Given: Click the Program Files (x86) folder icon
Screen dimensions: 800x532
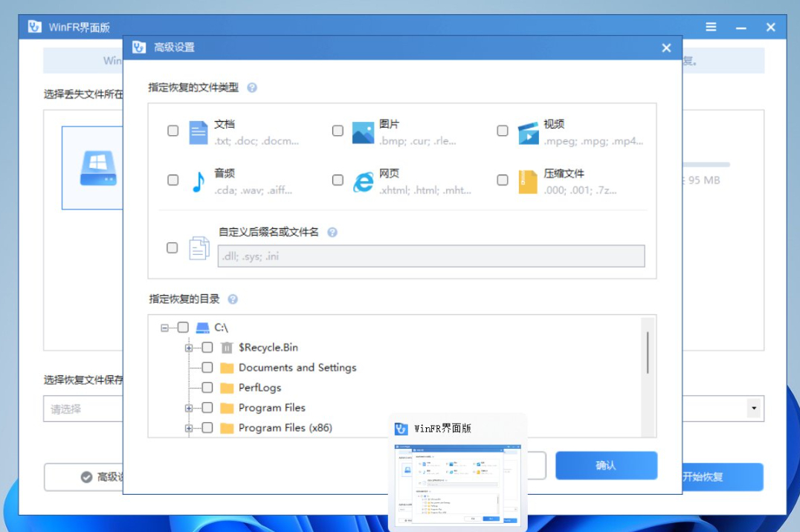Looking at the screenshot, I should click(x=227, y=429).
